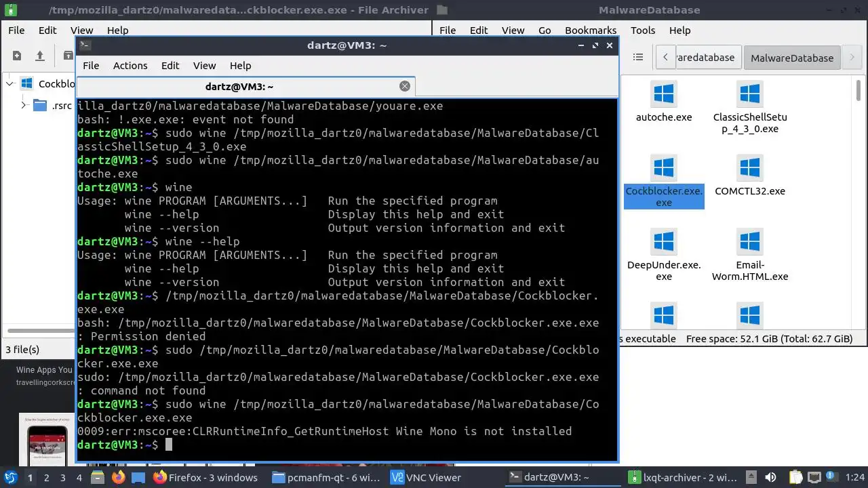The image size is (868, 488).
Task: Open pcmanfm-qt taskbar group
Action: pyautogui.click(x=326, y=478)
